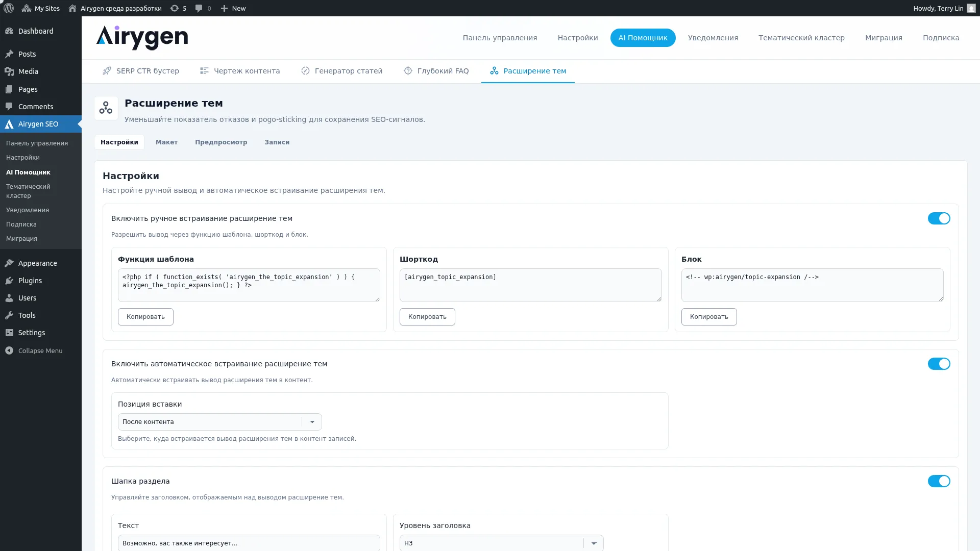Viewport: 980px width, 551px height.
Task: Click the Plugins plug icon
Action: click(9, 281)
